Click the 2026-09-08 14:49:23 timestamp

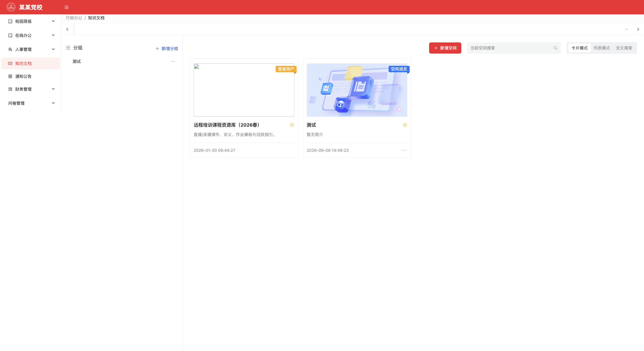pyautogui.click(x=328, y=150)
